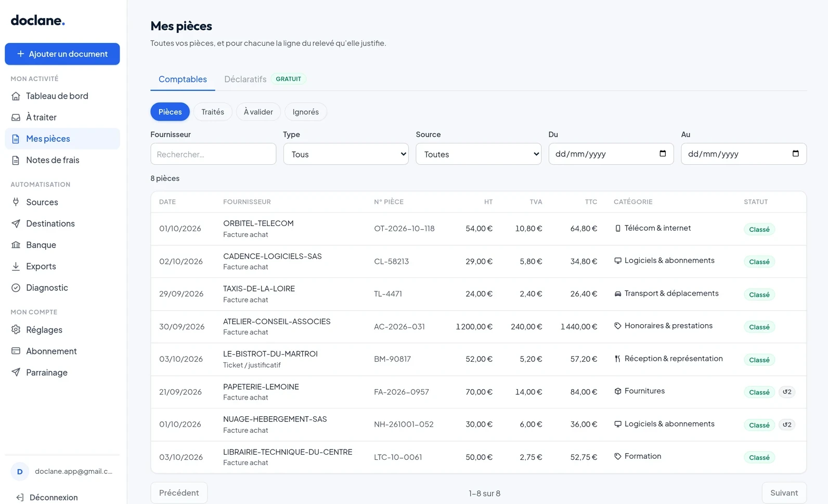This screenshot has height=504, width=828.
Task: Select the Banque building icon
Action: (x=16, y=245)
